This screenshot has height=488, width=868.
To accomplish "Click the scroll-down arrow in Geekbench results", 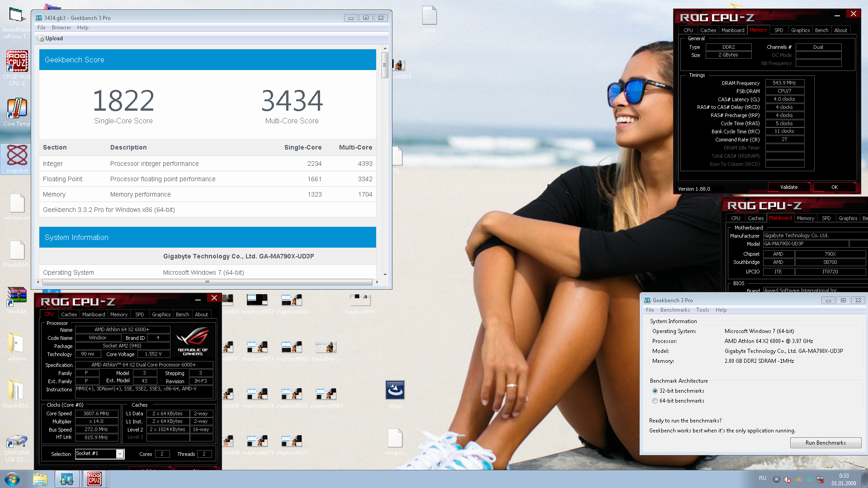I will [385, 274].
